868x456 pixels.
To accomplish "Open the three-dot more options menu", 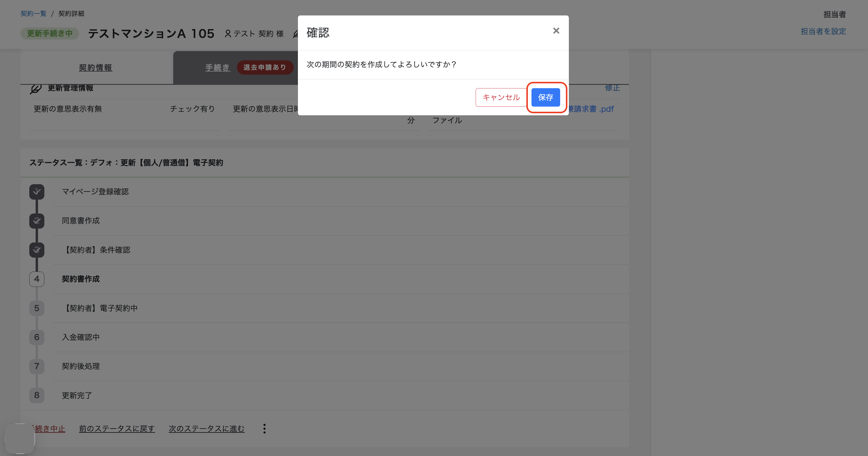I will point(264,429).
